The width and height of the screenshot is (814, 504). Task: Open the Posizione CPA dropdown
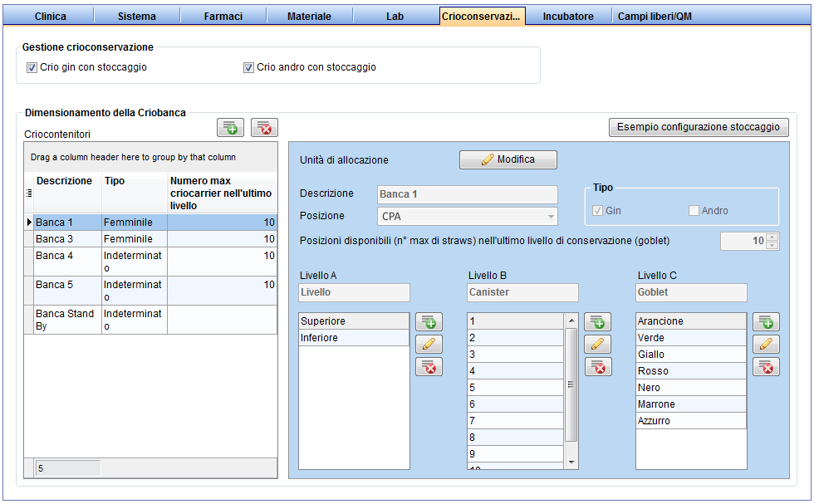[551, 217]
